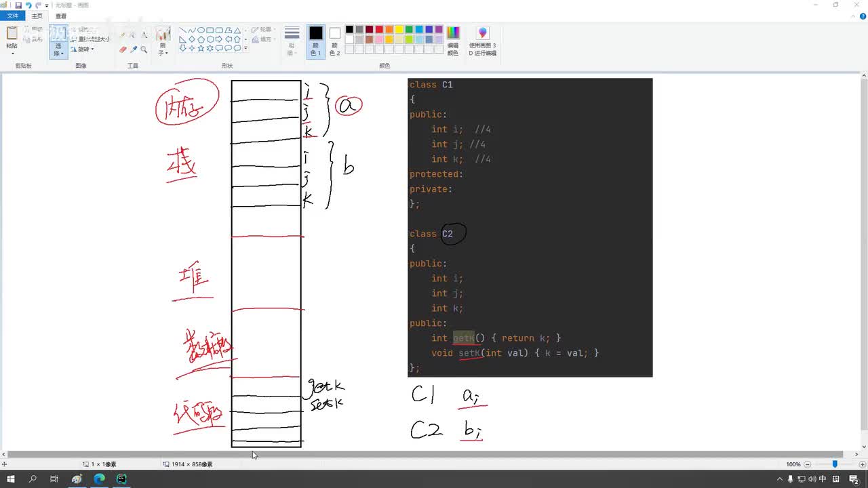
Task: Expand the 粘贴 paste options arrow
Action: 12,53
